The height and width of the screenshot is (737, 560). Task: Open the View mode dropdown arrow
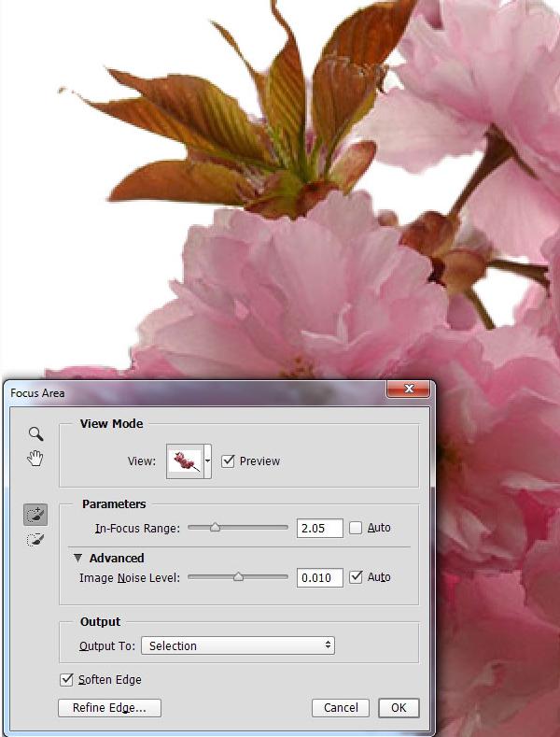click(207, 461)
